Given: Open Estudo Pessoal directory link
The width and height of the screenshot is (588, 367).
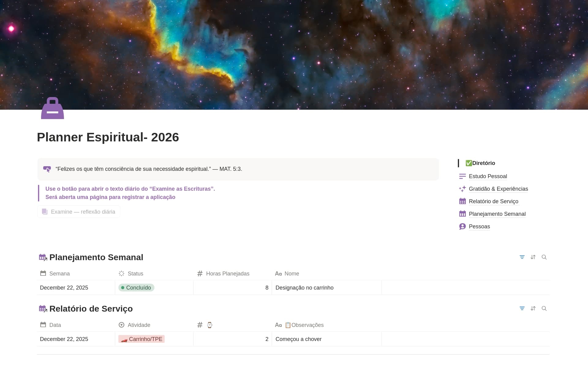Looking at the screenshot, I should (x=488, y=176).
